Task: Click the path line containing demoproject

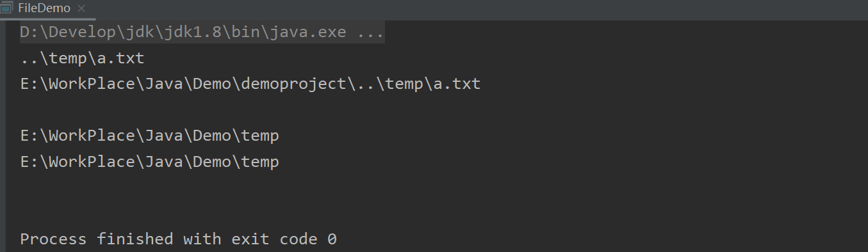Action: click(x=250, y=84)
